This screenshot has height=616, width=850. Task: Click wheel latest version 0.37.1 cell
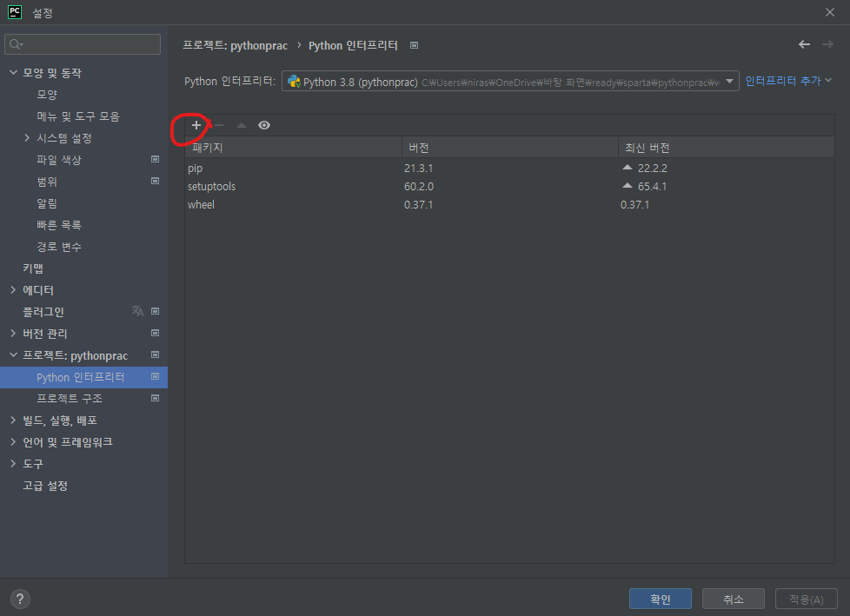[634, 205]
